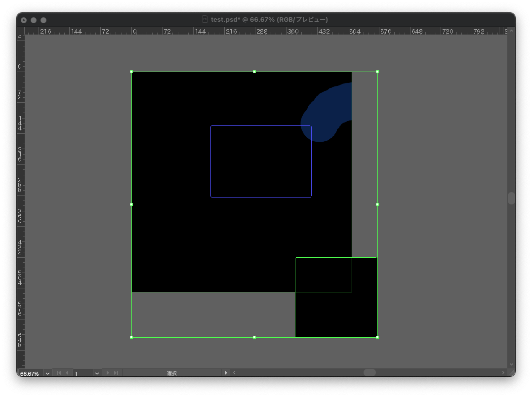The width and height of the screenshot is (532, 397).
Task: Click the 選択 status bar label
Action: 172,373
